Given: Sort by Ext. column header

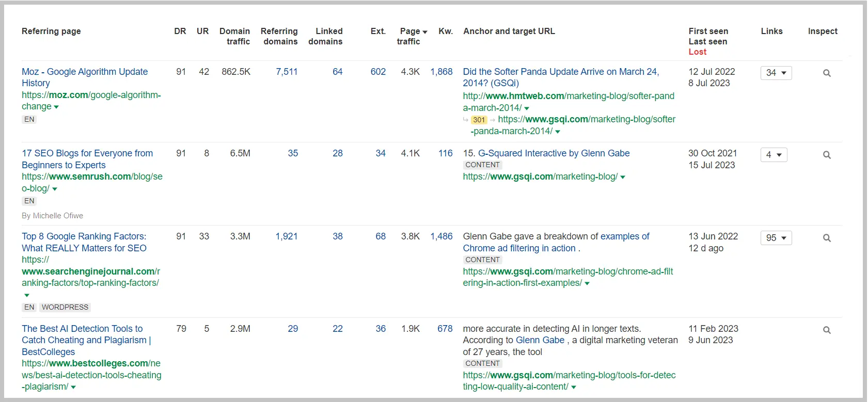Looking at the screenshot, I should (x=378, y=31).
